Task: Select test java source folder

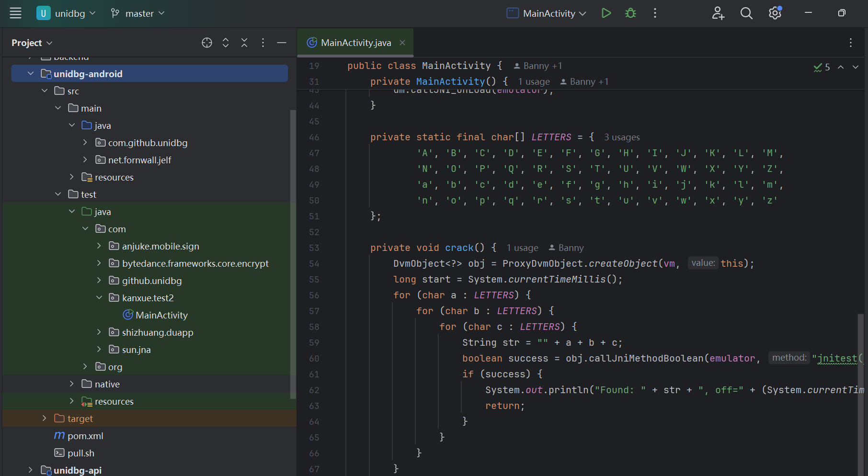Action: (x=103, y=212)
